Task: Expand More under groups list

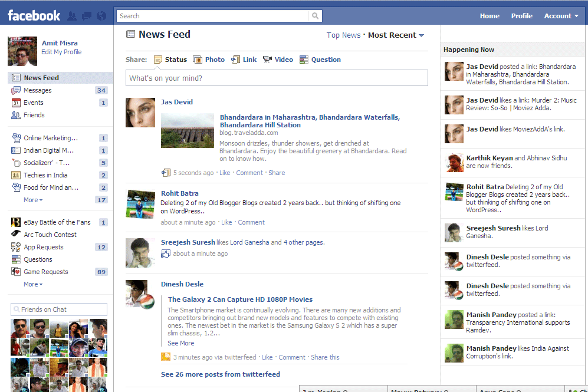Action: (x=33, y=200)
